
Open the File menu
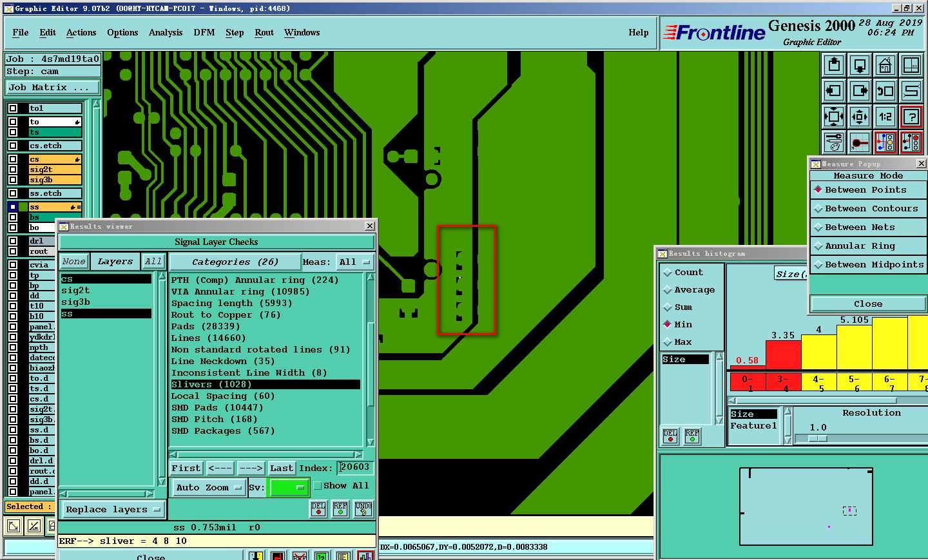pos(21,33)
